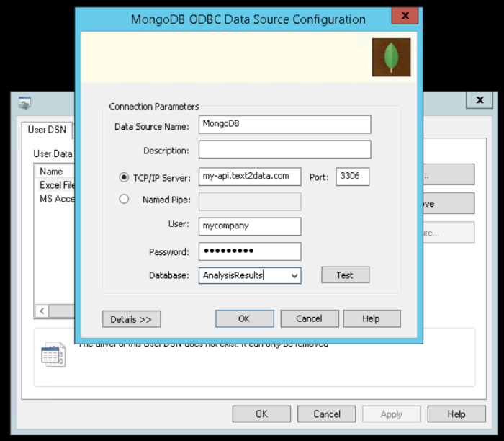Focus the Password field
504x441 pixels.
click(250, 251)
